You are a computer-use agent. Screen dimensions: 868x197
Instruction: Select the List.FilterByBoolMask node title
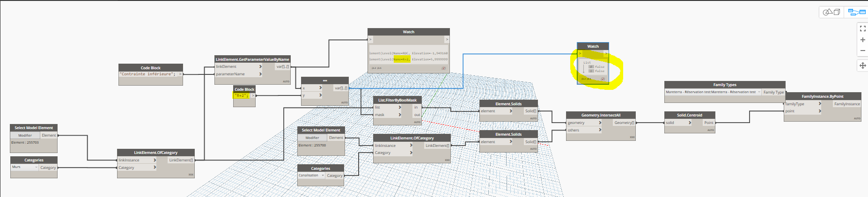pos(397,100)
